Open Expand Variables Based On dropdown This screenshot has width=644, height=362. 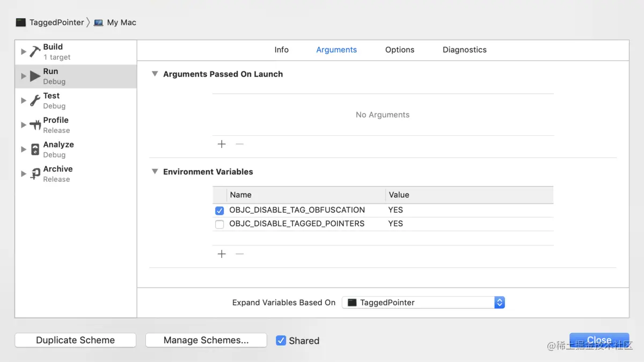click(x=423, y=302)
